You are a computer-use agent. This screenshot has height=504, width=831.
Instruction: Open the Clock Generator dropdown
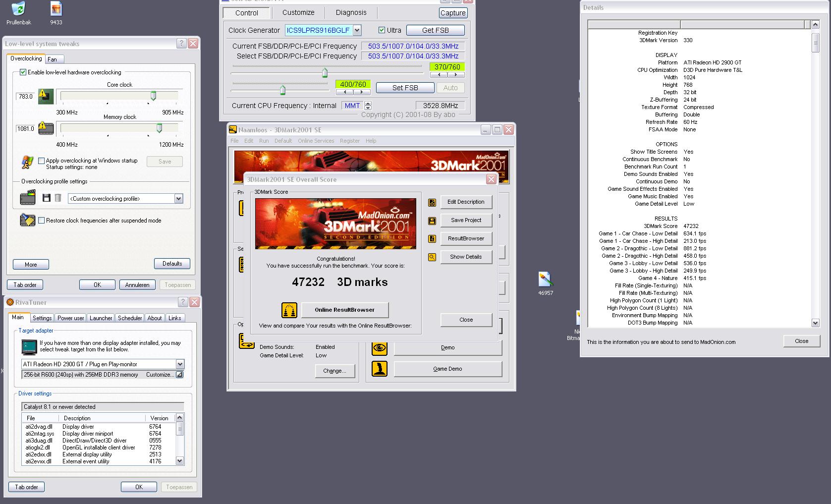[x=357, y=30]
